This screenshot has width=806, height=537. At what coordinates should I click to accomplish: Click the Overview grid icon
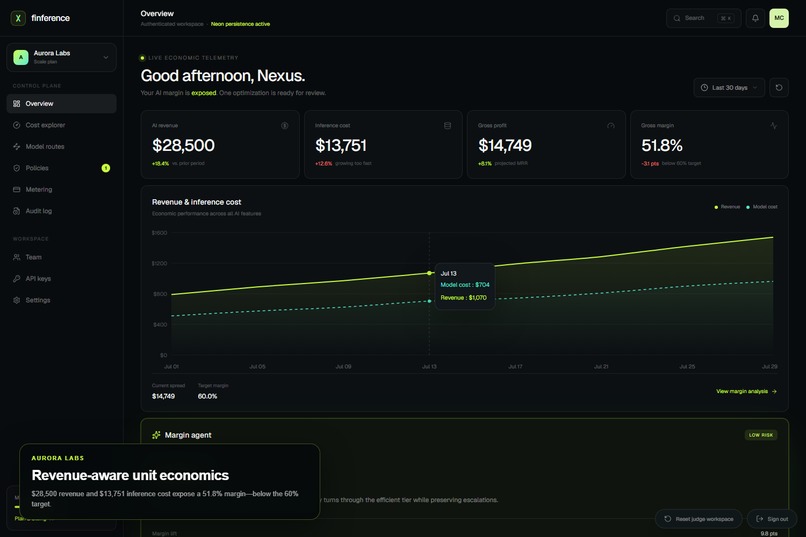click(x=16, y=103)
